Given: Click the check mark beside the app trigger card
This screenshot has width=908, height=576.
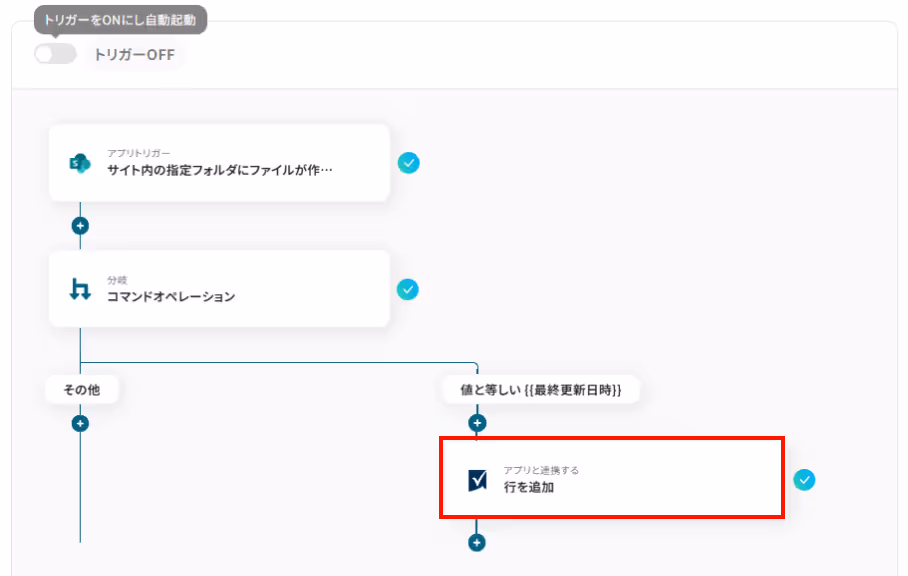Looking at the screenshot, I should pyautogui.click(x=408, y=163).
